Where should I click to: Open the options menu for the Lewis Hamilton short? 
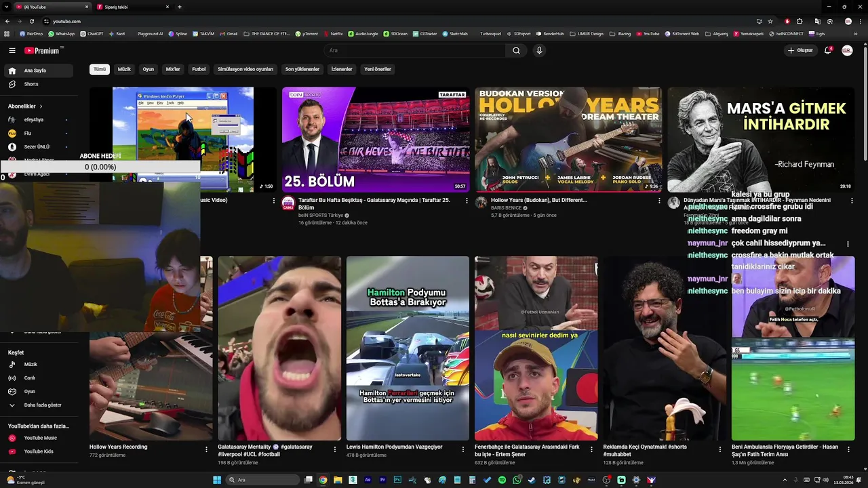[463, 449]
